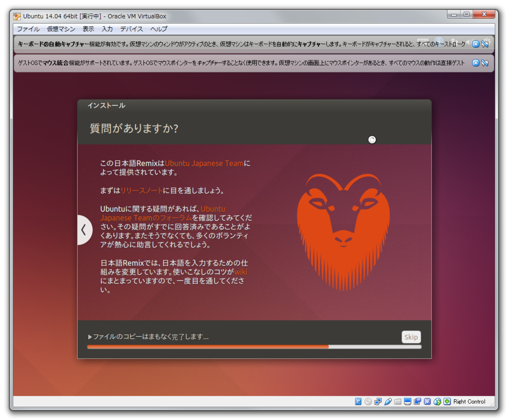Maximize the VirtualBox window
508x420 pixels.
point(466,14)
